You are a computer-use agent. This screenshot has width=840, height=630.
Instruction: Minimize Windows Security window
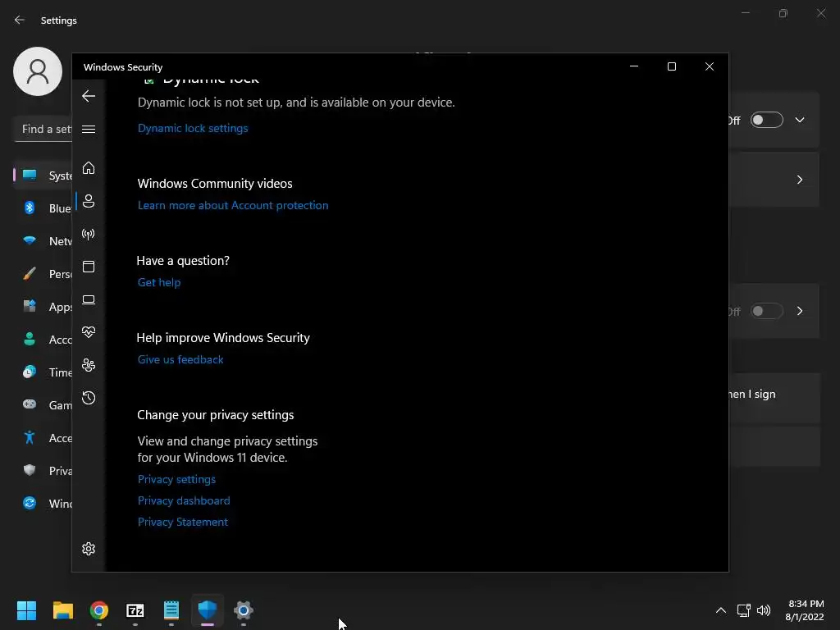pyautogui.click(x=634, y=66)
